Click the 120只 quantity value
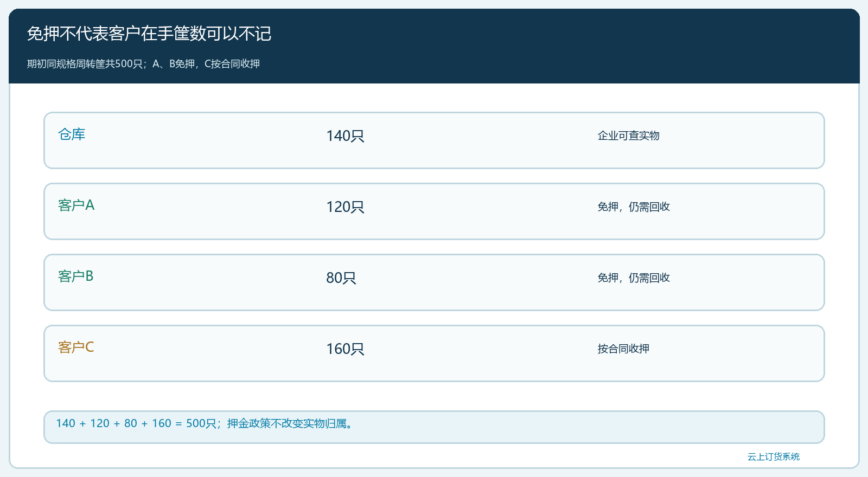 tap(345, 207)
